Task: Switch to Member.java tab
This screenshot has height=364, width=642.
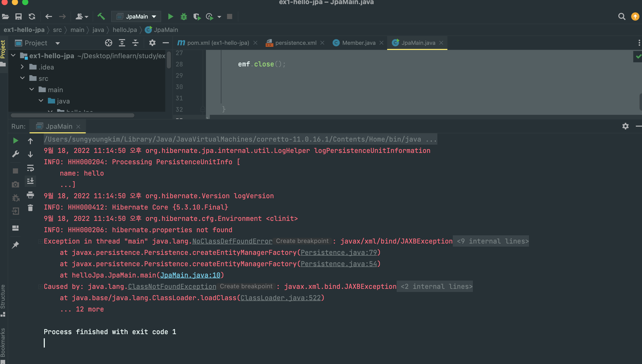Action: (359, 43)
